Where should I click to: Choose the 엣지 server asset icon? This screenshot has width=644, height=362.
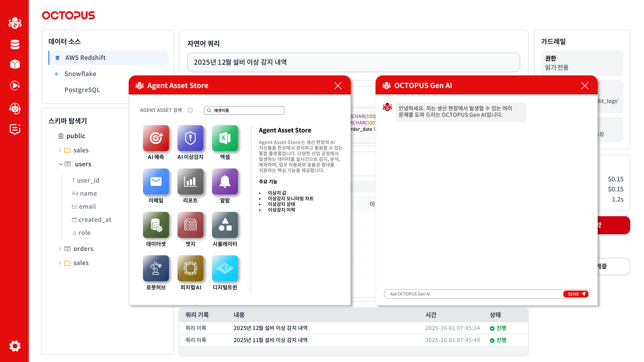click(190, 225)
